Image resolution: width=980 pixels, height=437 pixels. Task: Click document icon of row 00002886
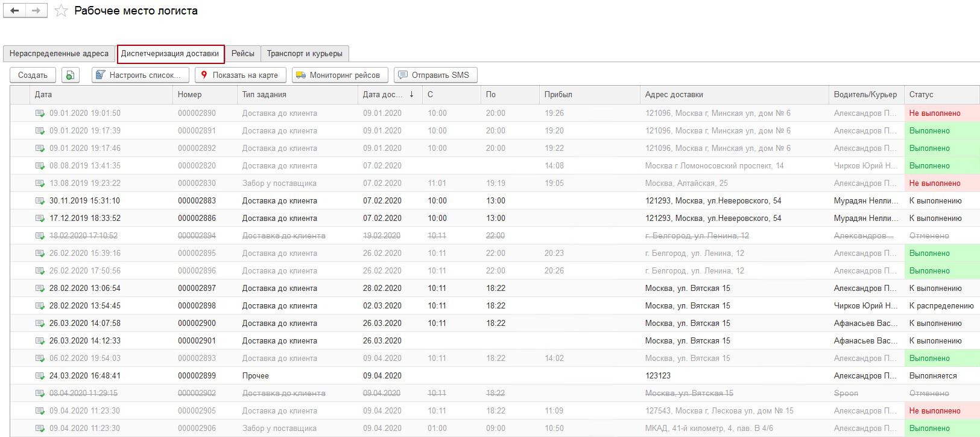coord(40,218)
